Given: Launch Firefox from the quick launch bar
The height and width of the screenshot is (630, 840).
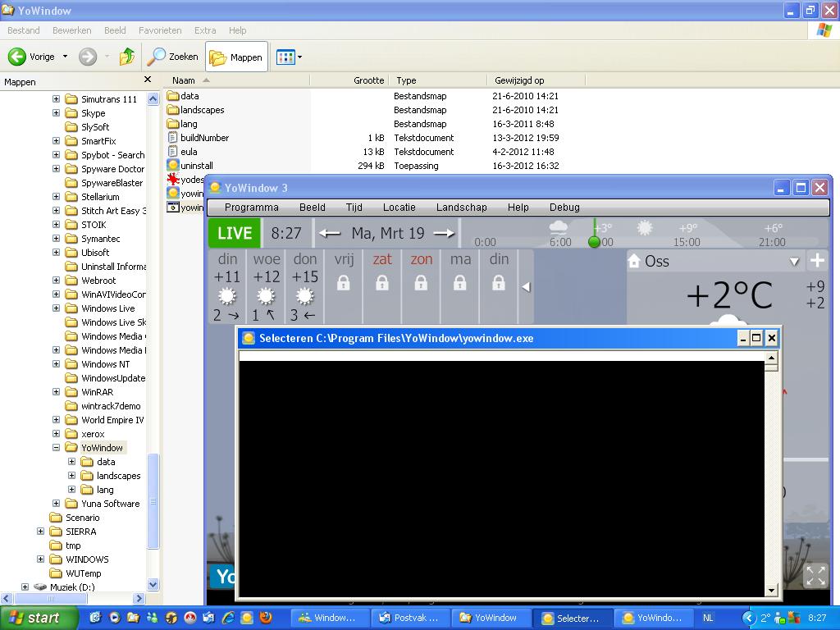Looking at the screenshot, I should click(x=266, y=618).
